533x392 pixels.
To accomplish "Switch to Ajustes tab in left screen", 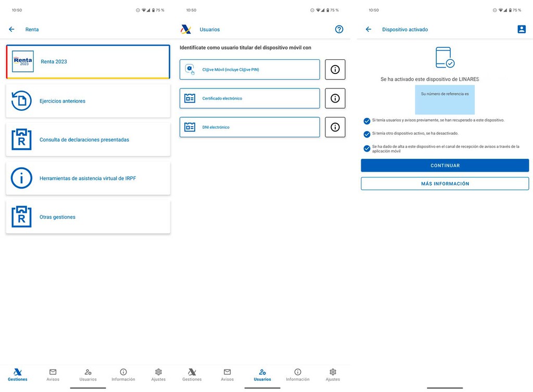I will [x=158, y=375].
